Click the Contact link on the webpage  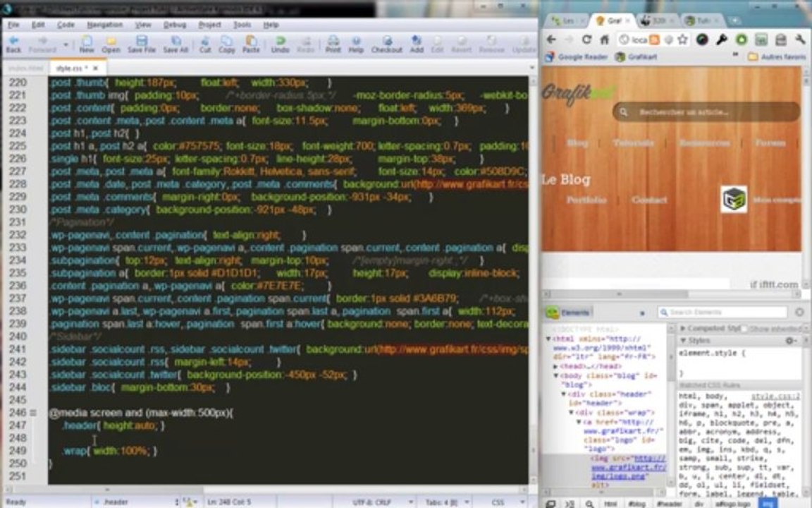[649, 200]
